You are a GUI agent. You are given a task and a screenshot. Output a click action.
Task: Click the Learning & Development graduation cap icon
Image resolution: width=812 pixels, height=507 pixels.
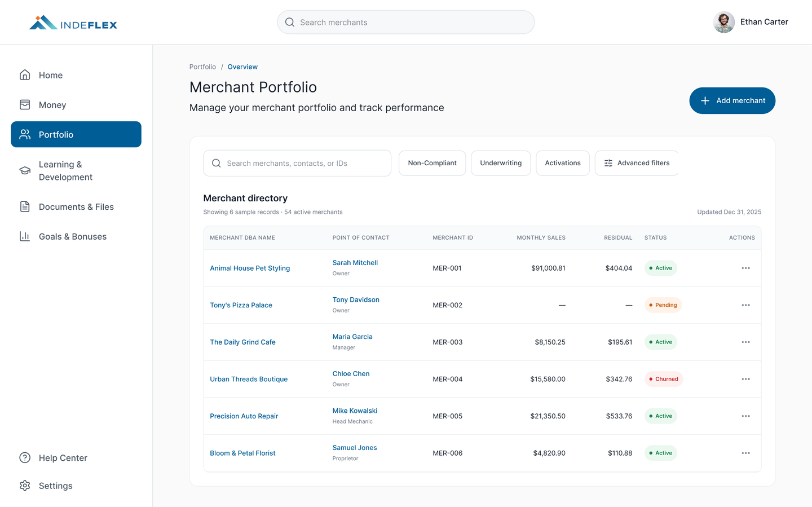click(x=25, y=170)
